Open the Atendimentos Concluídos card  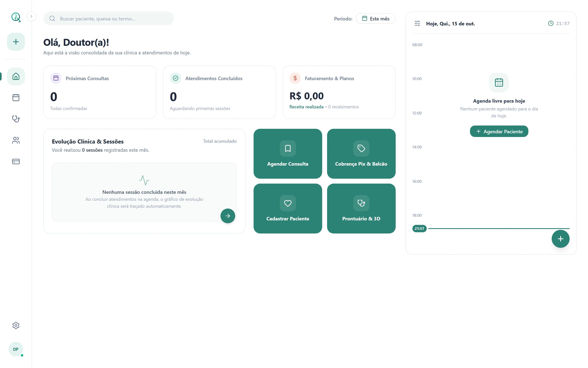pyautogui.click(x=219, y=92)
